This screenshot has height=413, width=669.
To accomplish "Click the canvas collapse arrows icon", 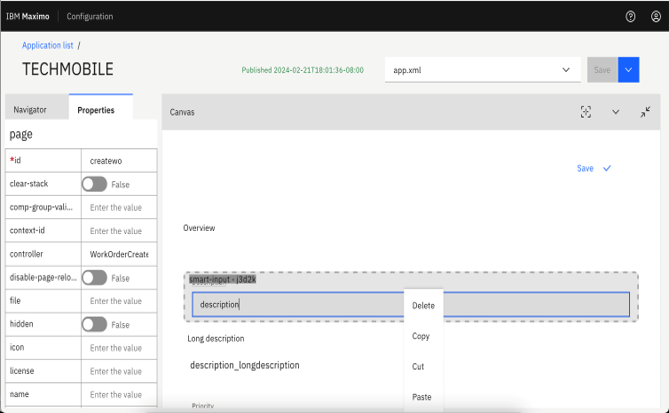I will [646, 112].
